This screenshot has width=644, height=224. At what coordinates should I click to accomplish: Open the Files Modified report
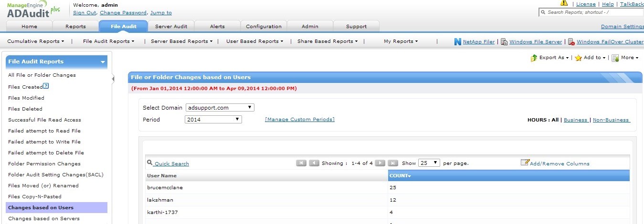26,98
